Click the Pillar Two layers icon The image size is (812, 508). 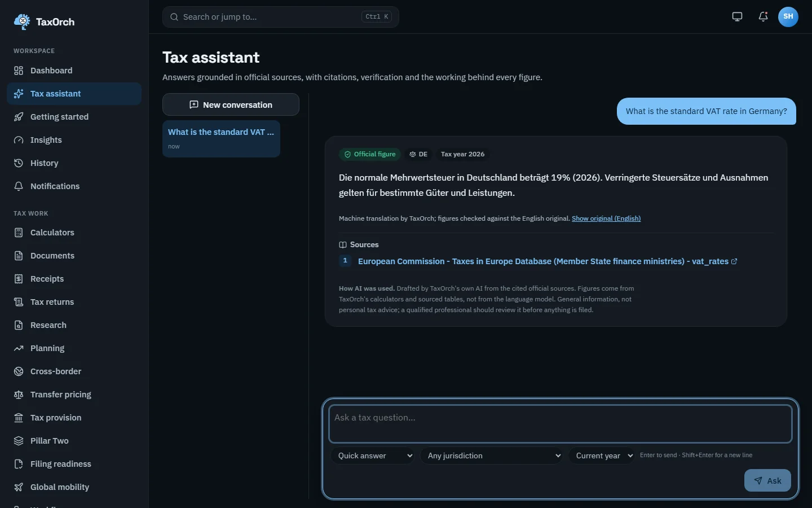point(19,441)
